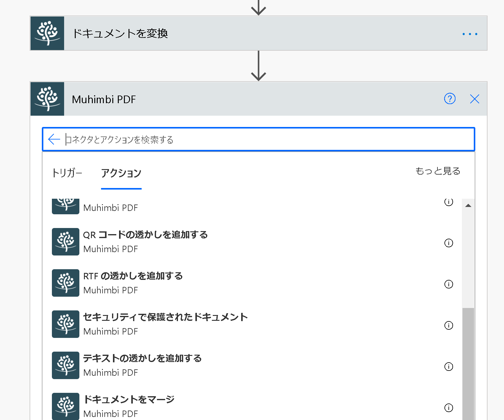Viewport: 504px width, 420px height.
Task: Show info for RTF watermark action
Action: click(449, 284)
